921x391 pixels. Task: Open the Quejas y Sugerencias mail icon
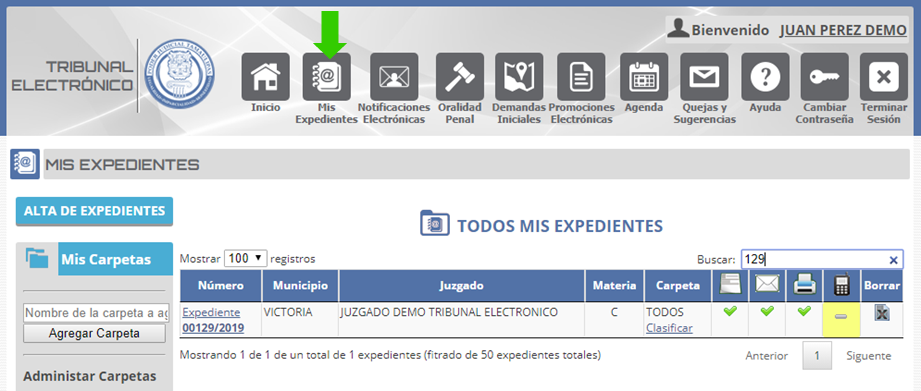[x=704, y=77]
